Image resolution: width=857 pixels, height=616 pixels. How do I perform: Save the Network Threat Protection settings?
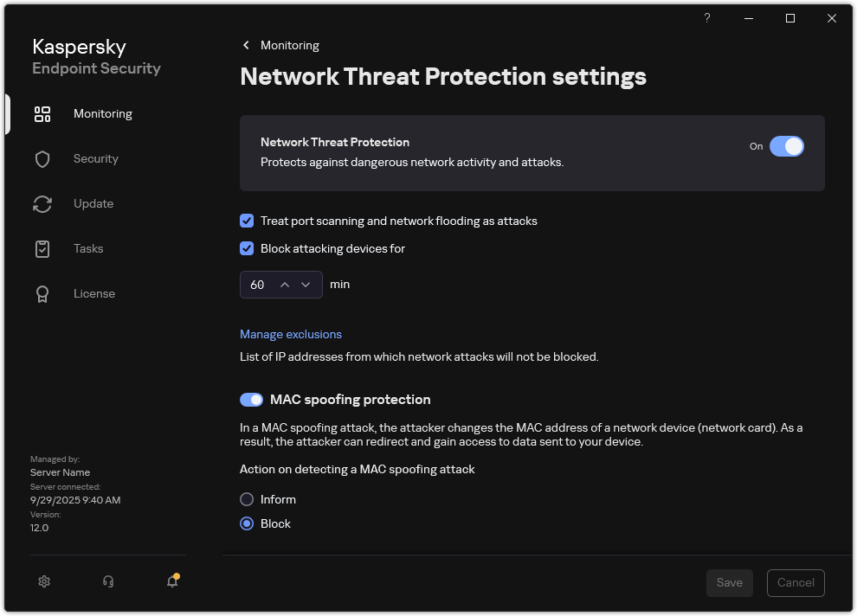click(729, 582)
